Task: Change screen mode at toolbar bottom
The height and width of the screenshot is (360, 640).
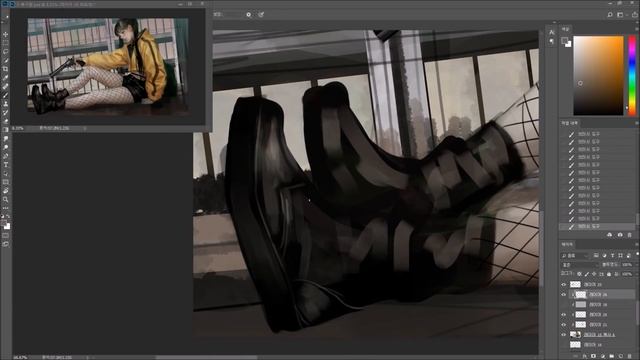Action: 5,244
